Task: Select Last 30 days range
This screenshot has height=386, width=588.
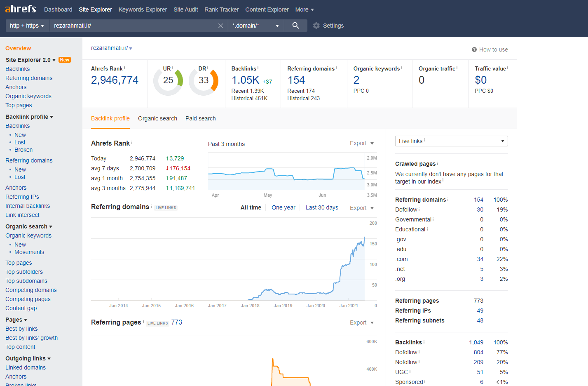Action: (322, 207)
